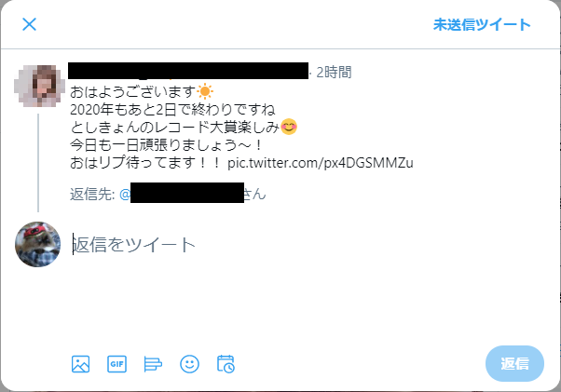
Task: Focus the 返信をツイート text field
Action: pos(308,245)
